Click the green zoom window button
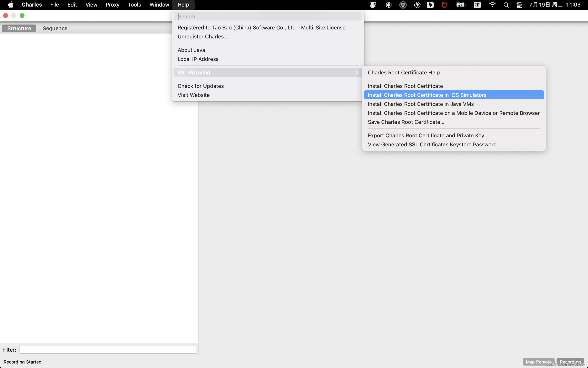This screenshot has height=368, width=588. click(22, 16)
